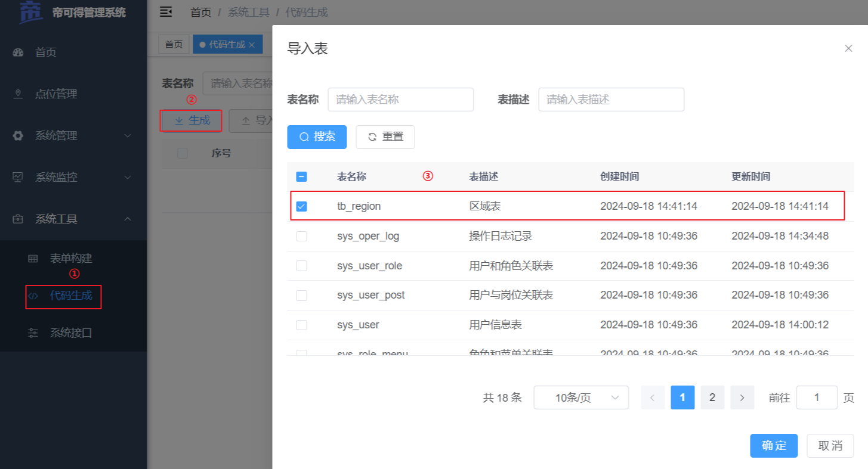Viewport: 868px width, 469px height.
Task: Click the 系统监控 monitor icon
Action: click(18, 178)
